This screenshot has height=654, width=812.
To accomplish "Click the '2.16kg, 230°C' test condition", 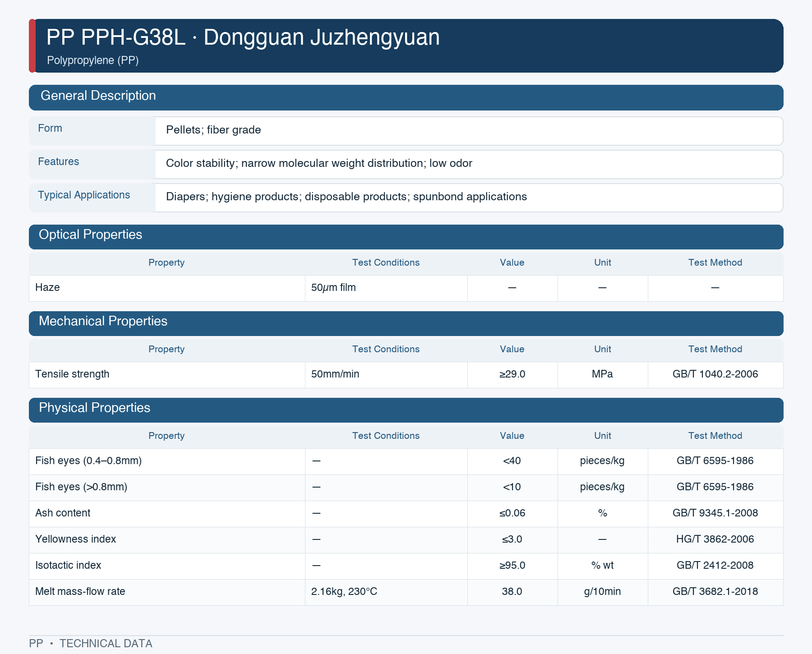I will coord(344,592).
